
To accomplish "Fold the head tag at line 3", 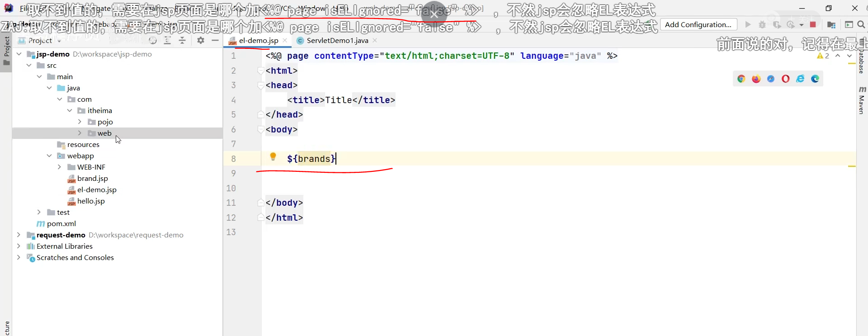I will tap(261, 85).
